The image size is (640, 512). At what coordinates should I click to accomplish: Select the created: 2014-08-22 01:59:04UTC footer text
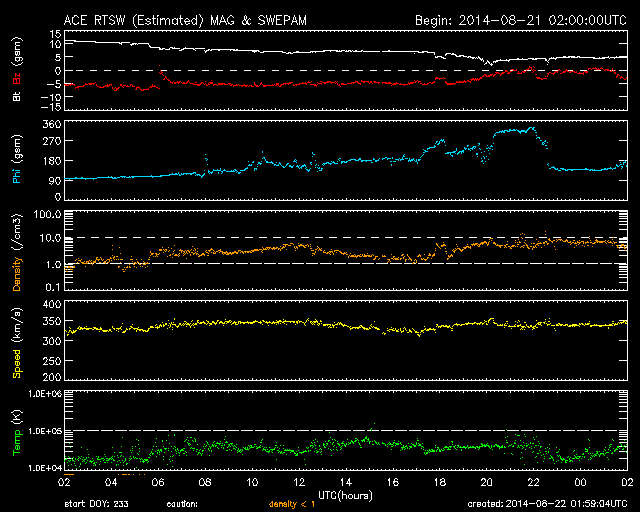pyautogui.click(x=547, y=504)
